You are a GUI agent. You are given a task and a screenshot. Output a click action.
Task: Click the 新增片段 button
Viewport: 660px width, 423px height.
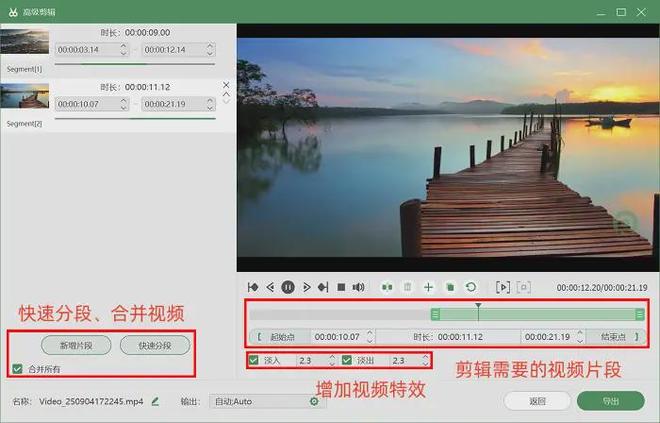[76, 345]
